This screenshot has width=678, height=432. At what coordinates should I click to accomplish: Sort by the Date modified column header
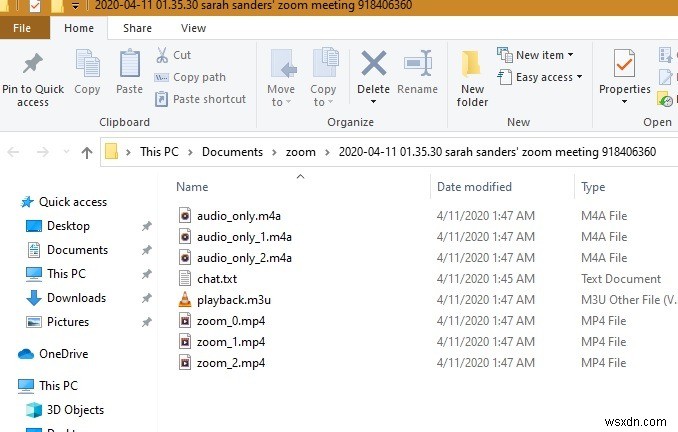tap(474, 187)
